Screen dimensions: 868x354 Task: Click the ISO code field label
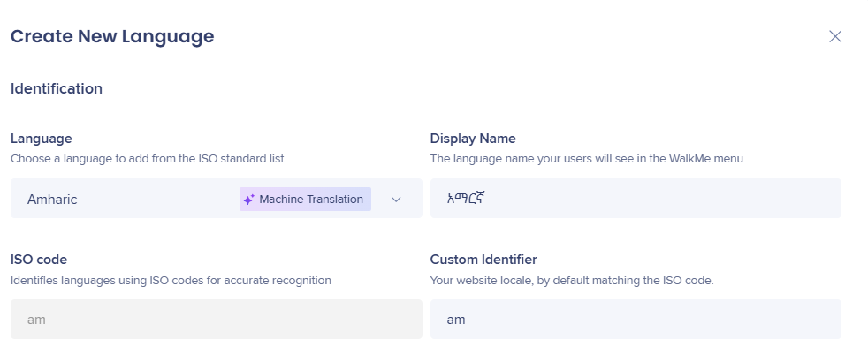coord(39,260)
